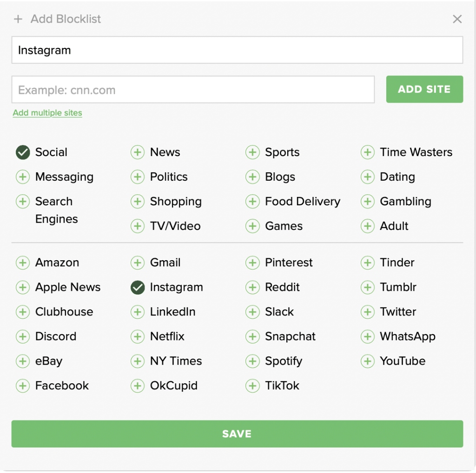Add Reddit to the blocklist
This screenshot has width=476, height=473.
(x=252, y=287)
